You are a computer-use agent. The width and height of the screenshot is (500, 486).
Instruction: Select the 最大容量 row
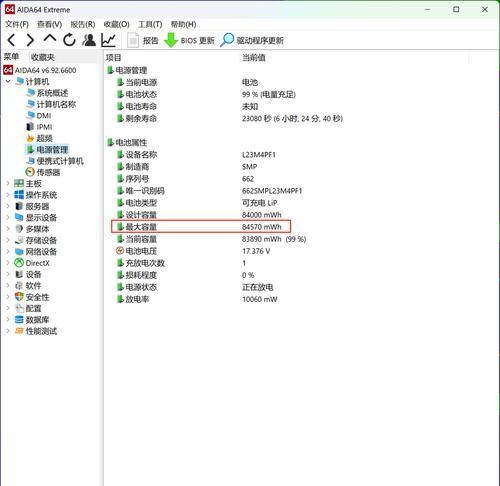[x=201, y=227]
